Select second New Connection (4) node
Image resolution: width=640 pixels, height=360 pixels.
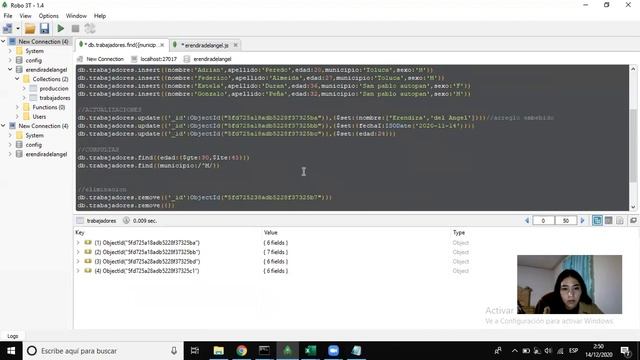pyautogui.click(x=43, y=126)
